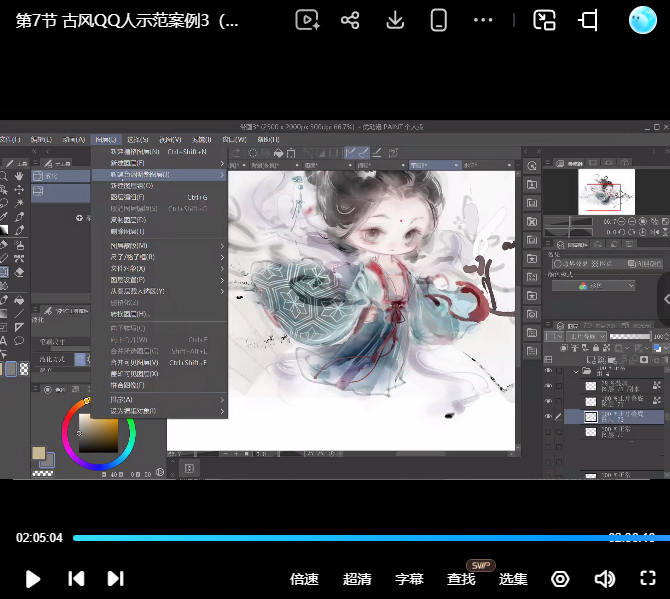Enter fullscreen with the corner brackets icon

point(648,578)
